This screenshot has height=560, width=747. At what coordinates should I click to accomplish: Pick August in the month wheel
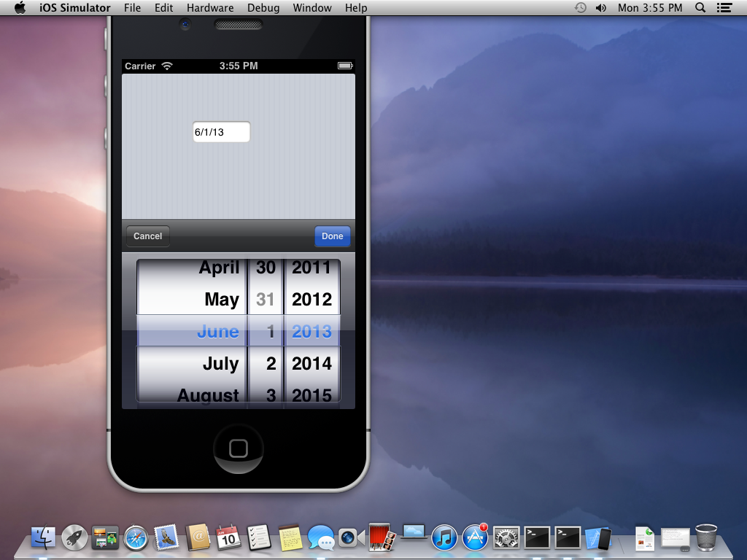[x=208, y=395]
